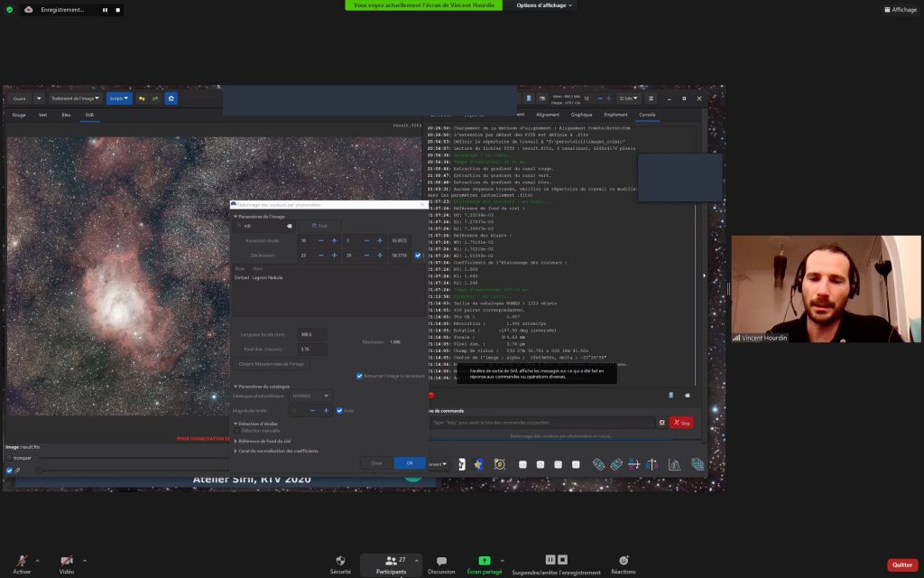Screen dimensions: 924x578
Task: Click the negative view icon in Siril toolbar
Action: coord(462,465)
